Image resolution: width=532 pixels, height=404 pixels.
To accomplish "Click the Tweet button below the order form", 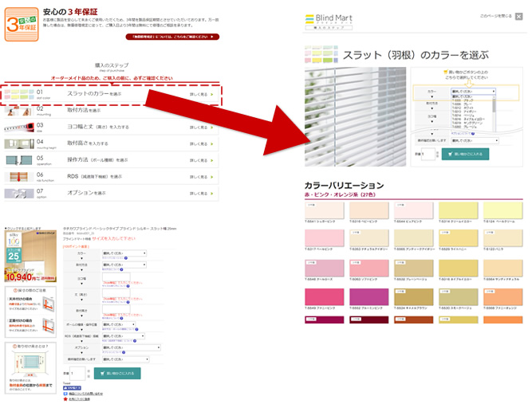I will [x=72, y=386].
